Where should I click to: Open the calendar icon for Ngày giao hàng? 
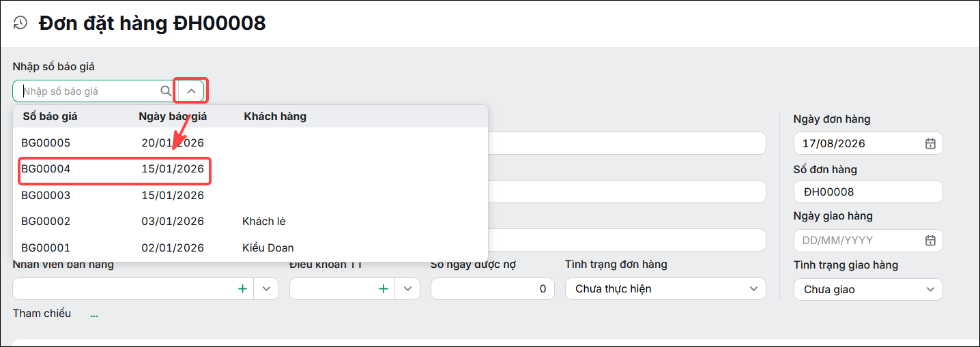[x=929, y=241]
